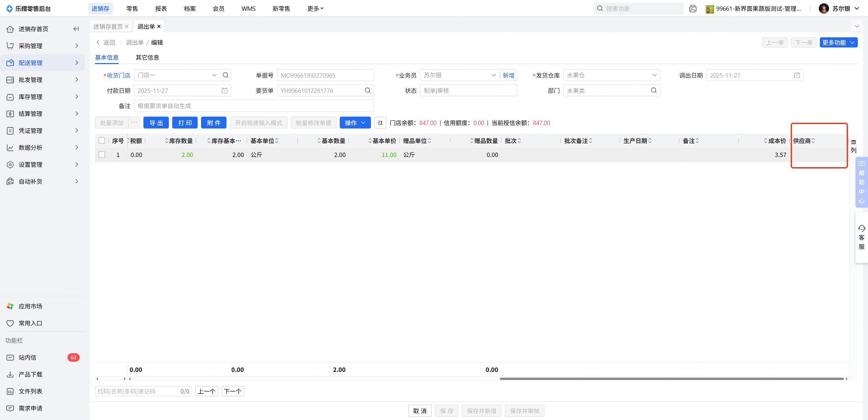The image size is (868, 420).
Task: Switch to the 其它信息 tab
Action: [x=147, y=57]
